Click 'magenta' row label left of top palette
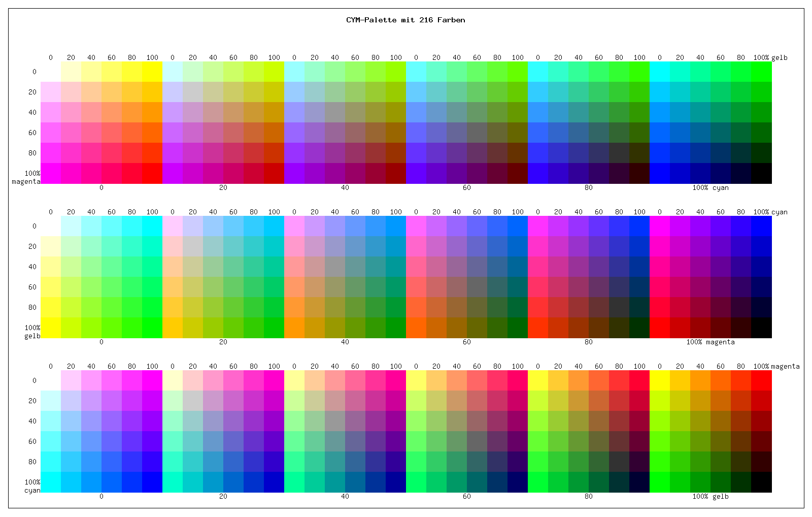This screenshot has width=812, height=517. [26, 182]
